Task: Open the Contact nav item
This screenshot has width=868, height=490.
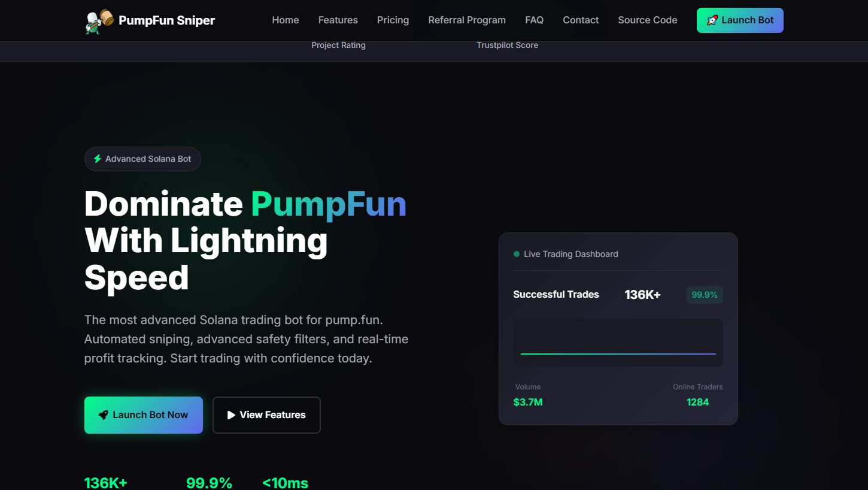Action: pos(581,20)
